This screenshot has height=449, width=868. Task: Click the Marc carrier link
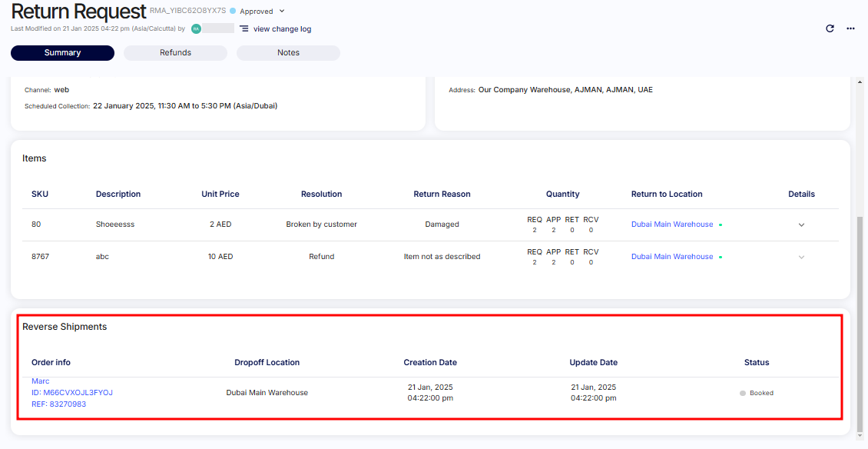click(41, 381)
